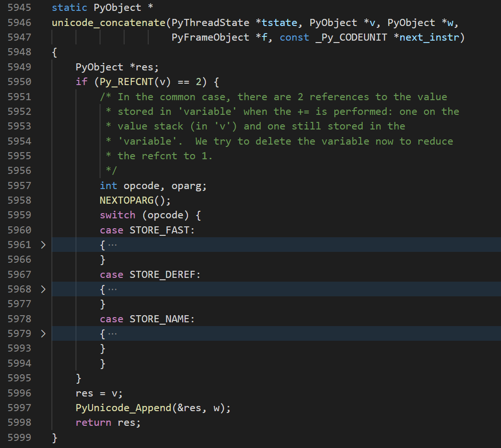Screen dimensions: 501x448
Task: Click the NEXTOPARG macro on line 5958
Action: tap(126, 200)
